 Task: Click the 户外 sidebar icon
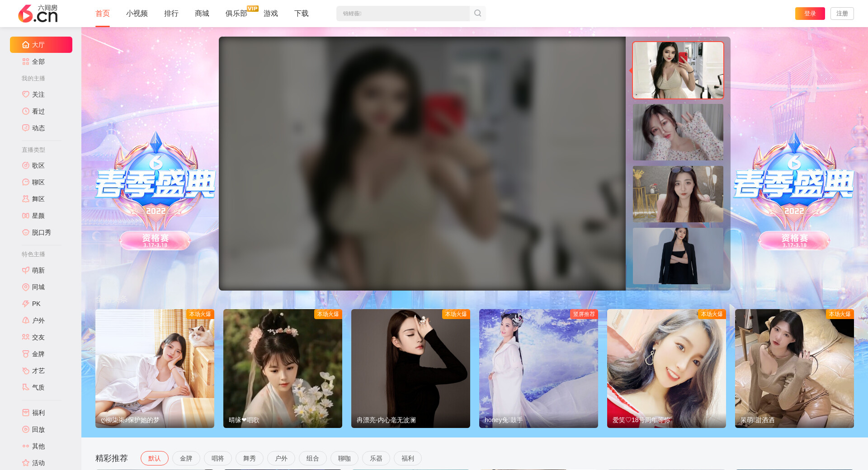[x=26, y=320]
